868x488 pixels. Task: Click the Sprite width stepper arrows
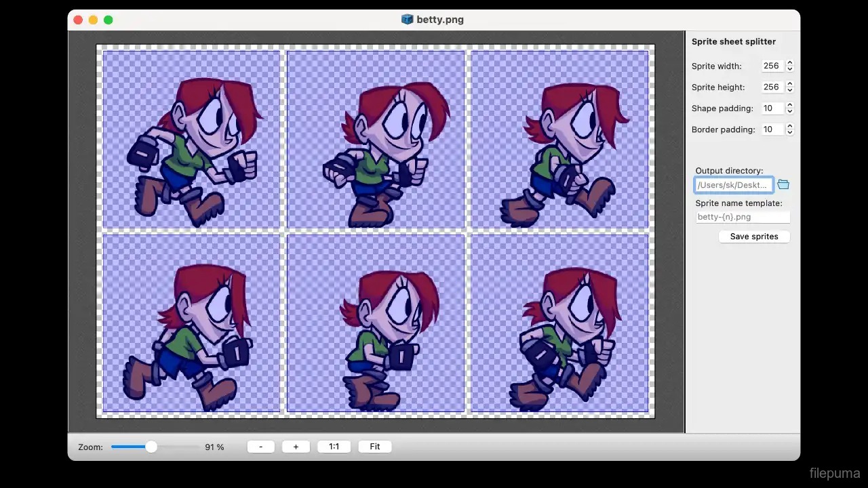pos(790,66)
